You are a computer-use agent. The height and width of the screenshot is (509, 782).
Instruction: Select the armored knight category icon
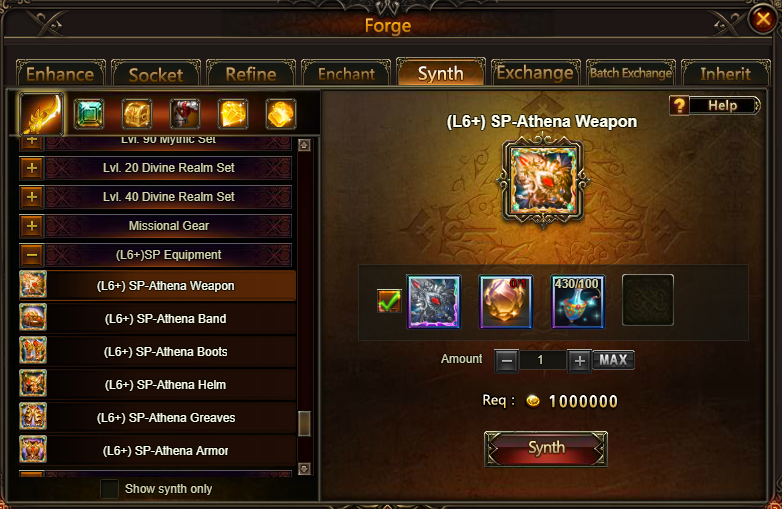[185, 114]
